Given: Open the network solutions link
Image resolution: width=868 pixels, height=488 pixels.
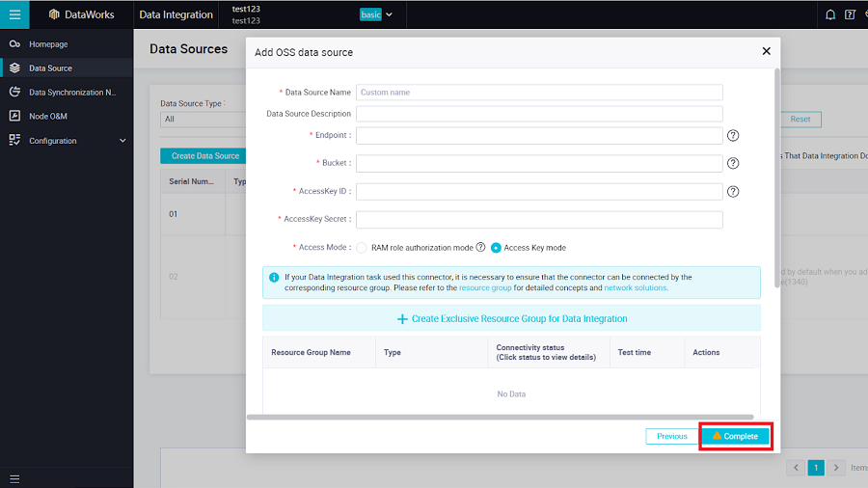Looking at the screenshot, I should (636, 287).
